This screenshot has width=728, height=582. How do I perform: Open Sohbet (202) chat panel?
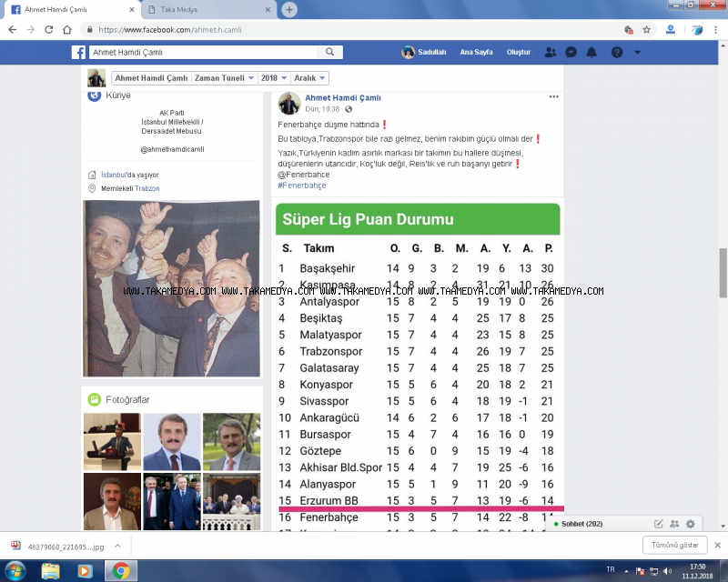[581, 524]
